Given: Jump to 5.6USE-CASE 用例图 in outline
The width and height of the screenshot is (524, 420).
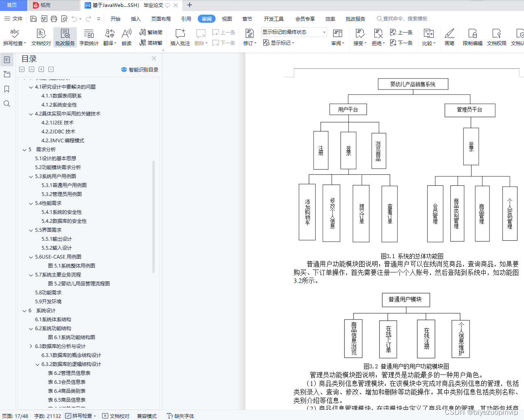Looking at the screenshot, I should tap(58, 257).
